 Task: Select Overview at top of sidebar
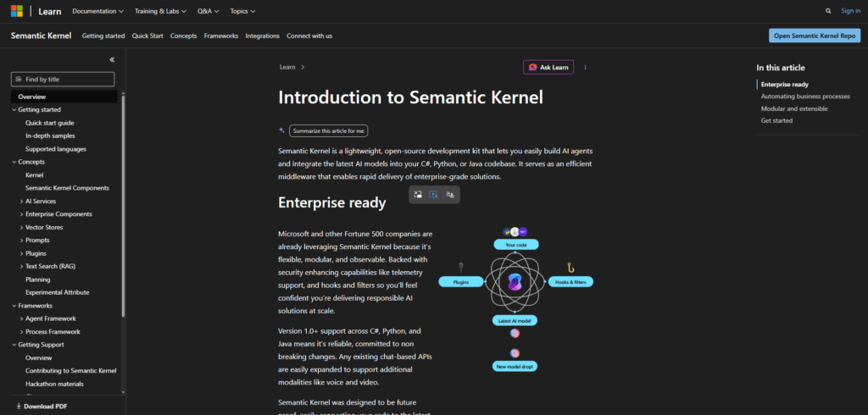(64, 97)
